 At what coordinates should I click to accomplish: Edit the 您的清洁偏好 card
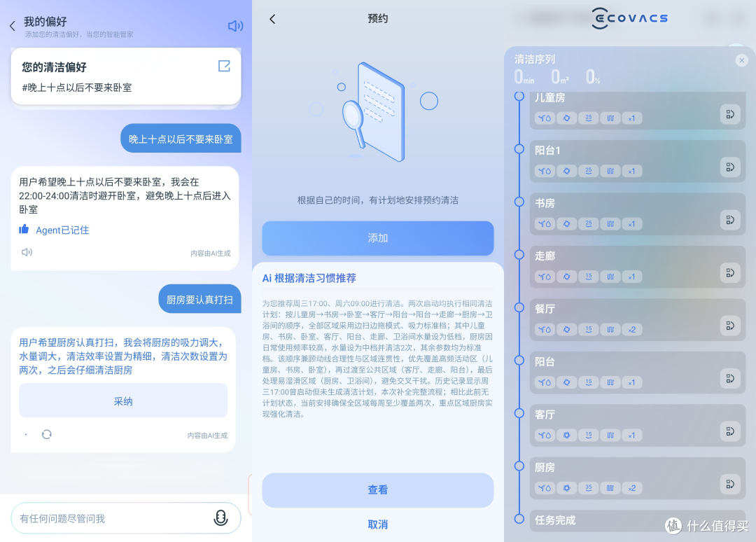click(224, 66)
